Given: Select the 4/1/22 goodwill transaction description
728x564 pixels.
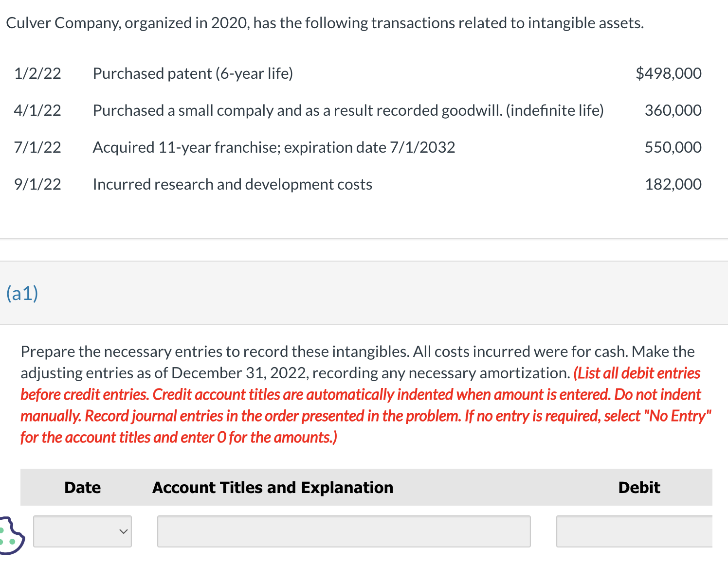Looking at the screenshot, I should [x=348, y=110].
